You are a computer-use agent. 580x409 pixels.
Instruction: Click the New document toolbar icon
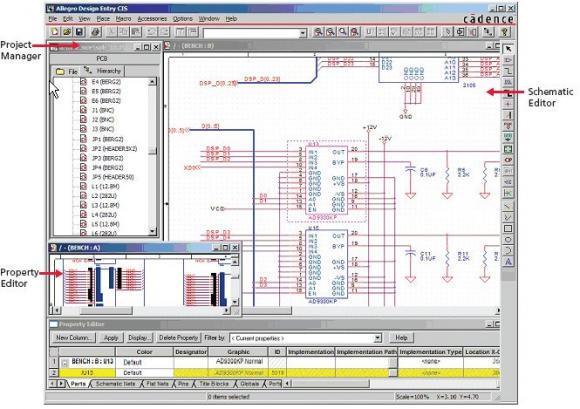[x=54, y=32]
